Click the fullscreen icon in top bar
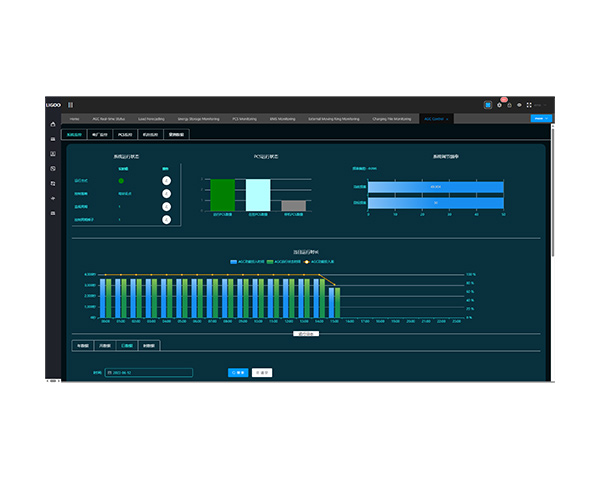The width and height of the screenshot is (600, 479). point(529,104)
